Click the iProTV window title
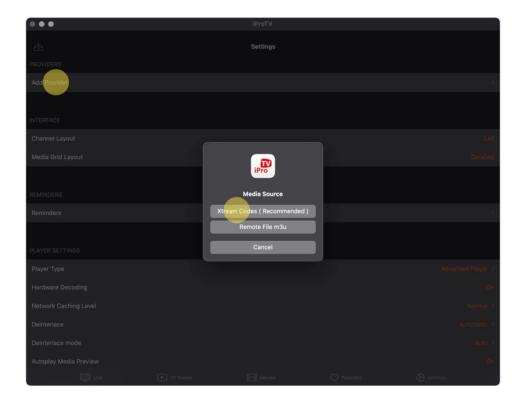The image size is (526, 420). 263,24
